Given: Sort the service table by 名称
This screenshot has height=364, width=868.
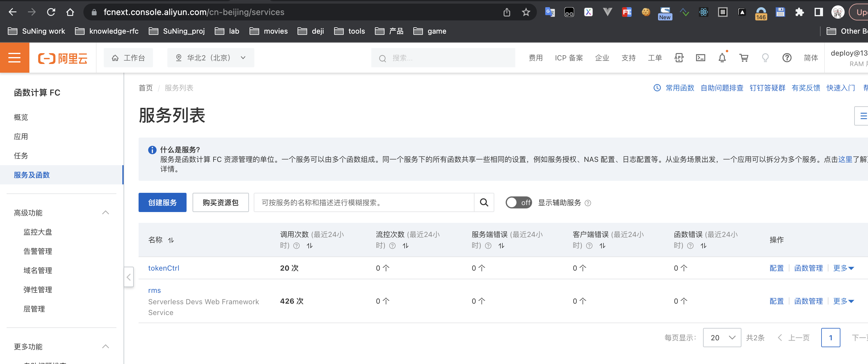Looking at the screenshot, I should [x=171, y=240].
